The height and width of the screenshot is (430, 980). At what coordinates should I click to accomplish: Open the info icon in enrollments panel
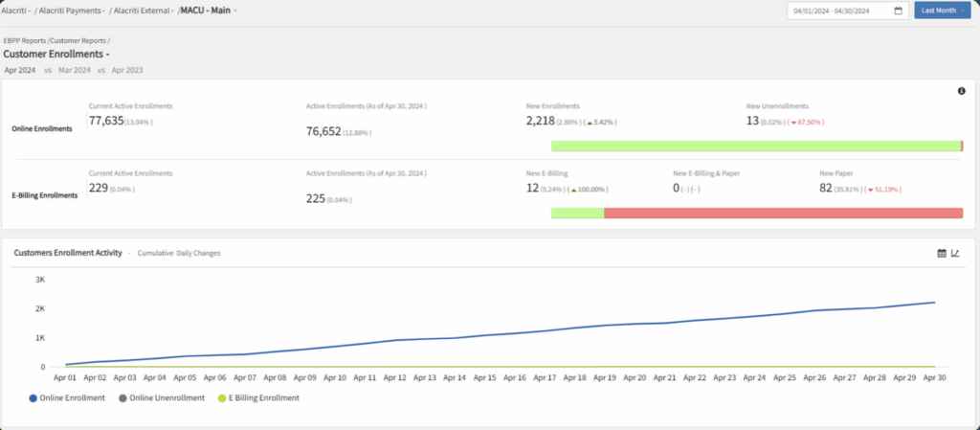pos(961,91)
